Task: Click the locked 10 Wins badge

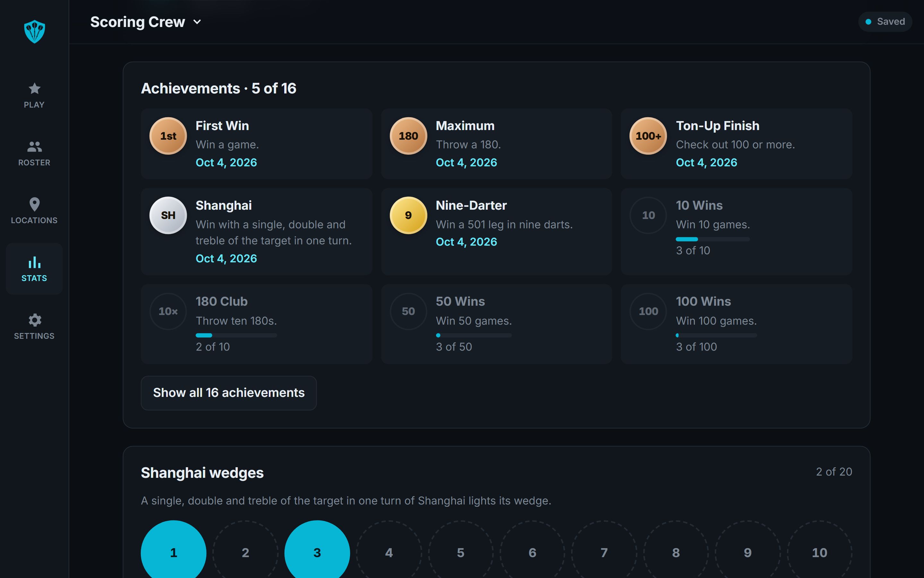Action: 648,215
